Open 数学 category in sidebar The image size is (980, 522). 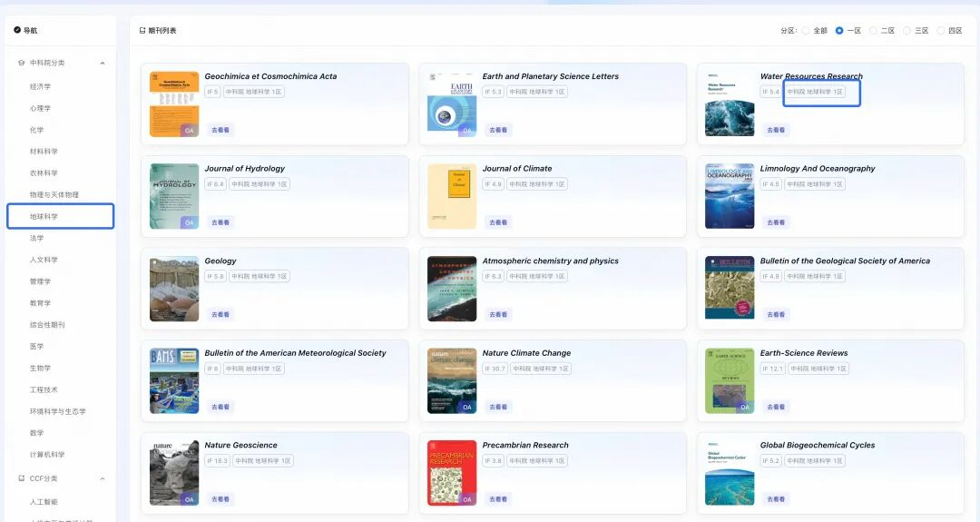37,433
